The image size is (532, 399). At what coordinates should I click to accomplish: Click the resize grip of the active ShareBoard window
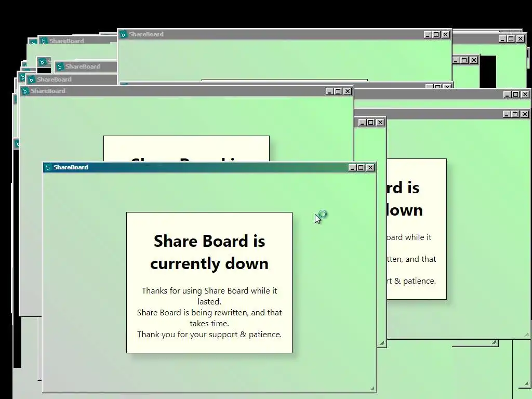372,389
